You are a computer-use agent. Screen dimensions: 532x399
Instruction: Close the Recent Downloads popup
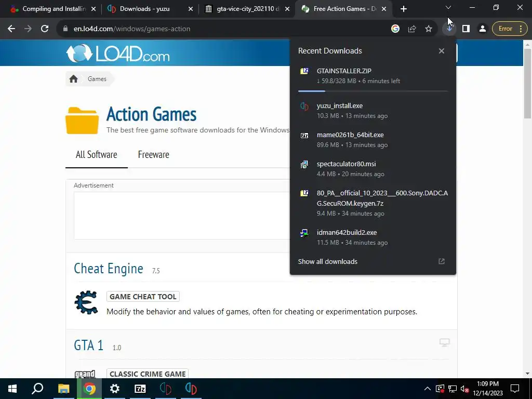pos(442,51)
